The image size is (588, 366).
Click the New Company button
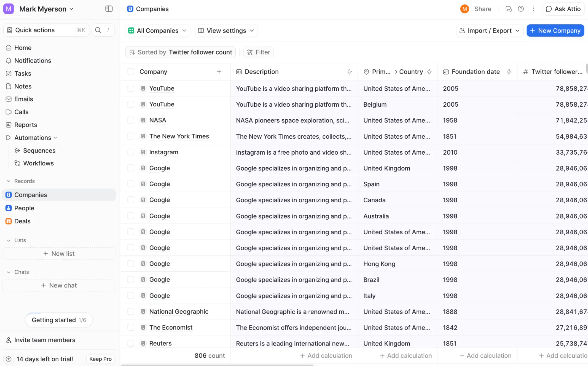(x=555, y=31)
